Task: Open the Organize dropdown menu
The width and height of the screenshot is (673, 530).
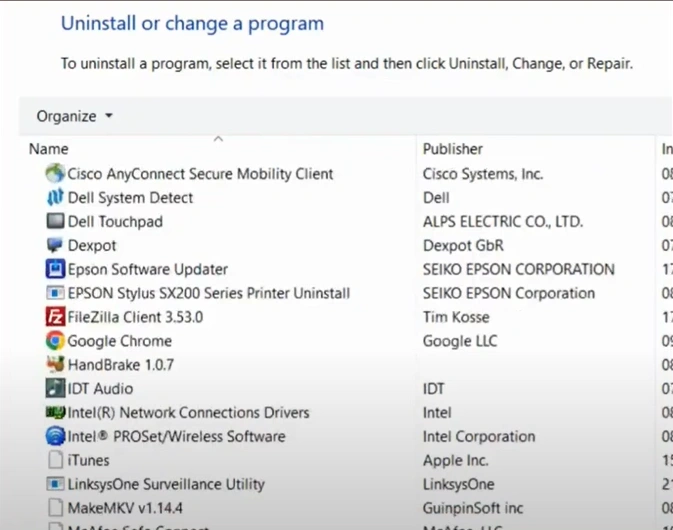Action: tap(74, 116)
